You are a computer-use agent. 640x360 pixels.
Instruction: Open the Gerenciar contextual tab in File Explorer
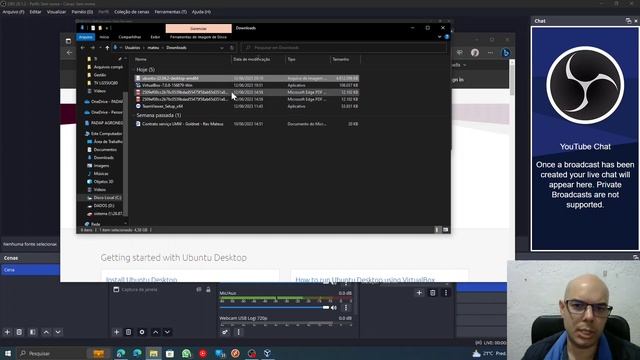coord(198,28)
